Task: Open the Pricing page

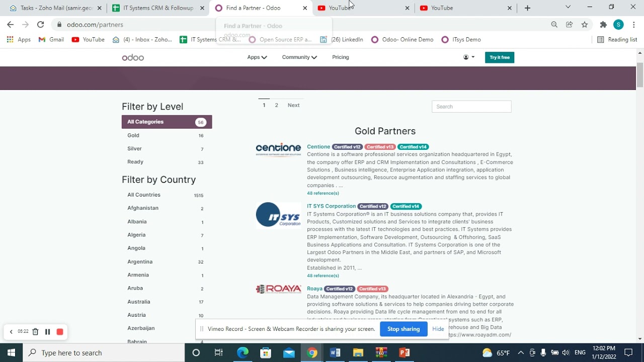Action: (341, 57)
